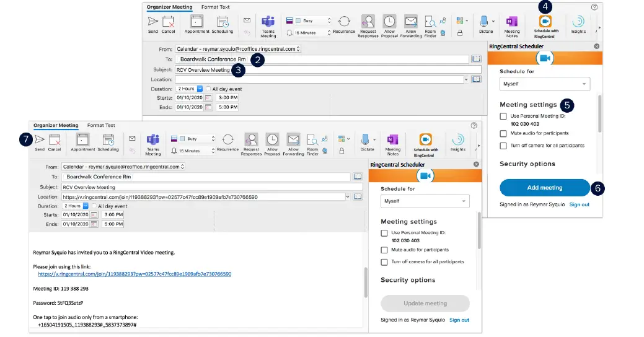Open Meeting Notes in lower window
Viewport: 644px width, 337px height.
pyautogui.click(x=392, y=144)
